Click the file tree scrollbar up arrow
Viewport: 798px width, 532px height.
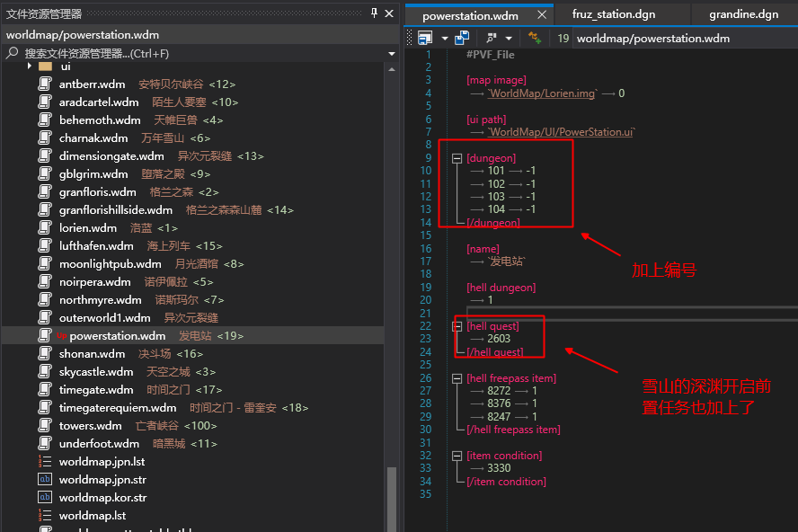[392, 69]
